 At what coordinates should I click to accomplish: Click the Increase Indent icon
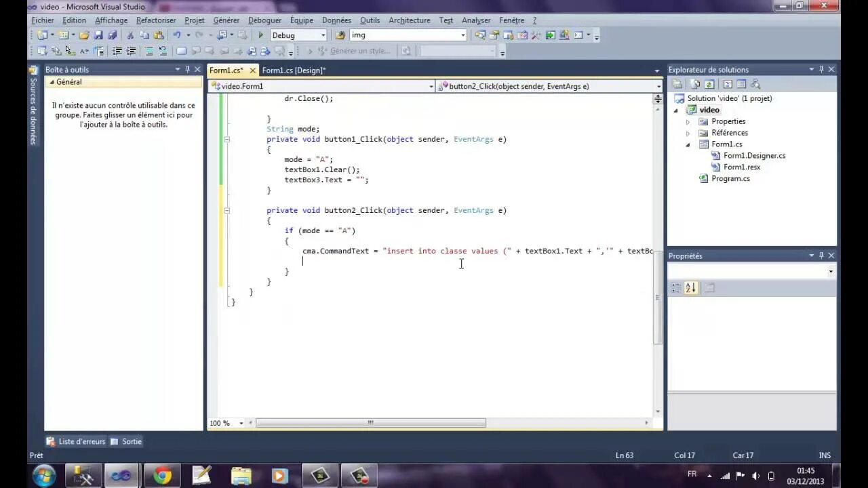click(x=132, y=51)
